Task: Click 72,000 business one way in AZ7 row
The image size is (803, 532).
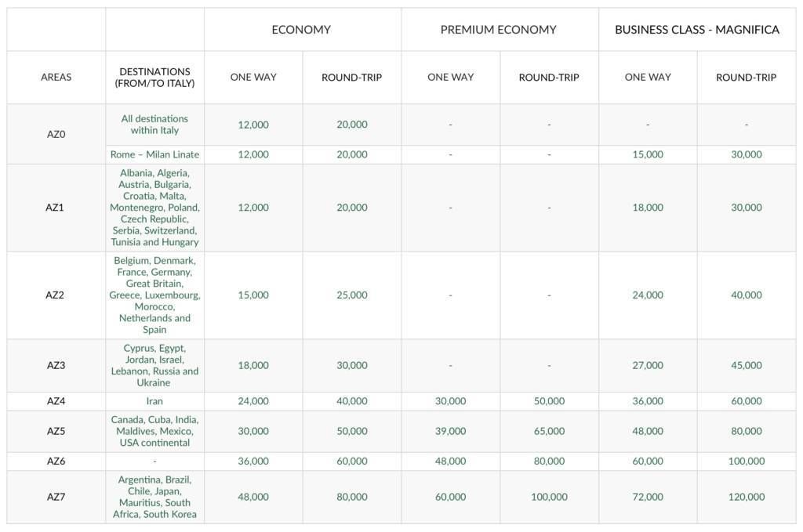Action: point(648,497)
